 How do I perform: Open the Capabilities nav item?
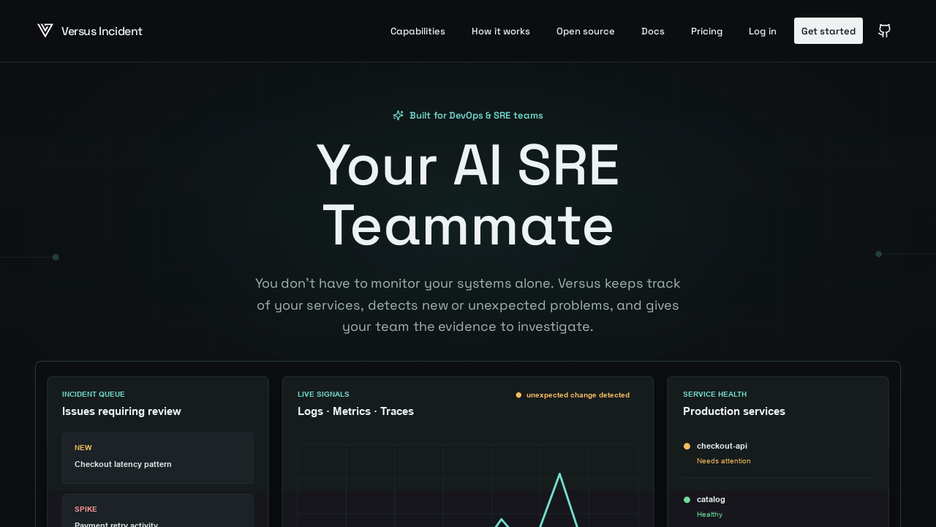(417, 31)
